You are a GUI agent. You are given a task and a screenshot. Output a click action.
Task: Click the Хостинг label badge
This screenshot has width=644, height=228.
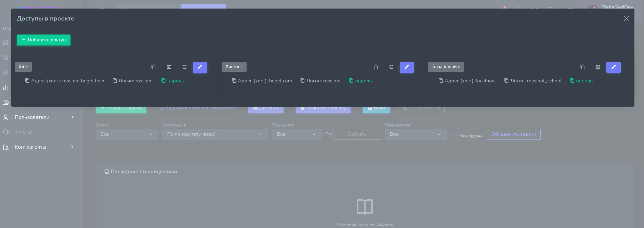pos(234,67)
